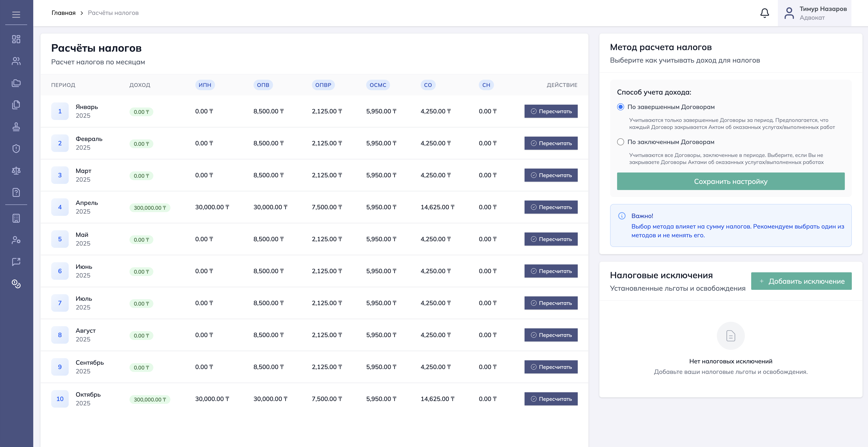Click the ОСМС column header badge
The image size is (868, 447).
[x=378, y=85]
